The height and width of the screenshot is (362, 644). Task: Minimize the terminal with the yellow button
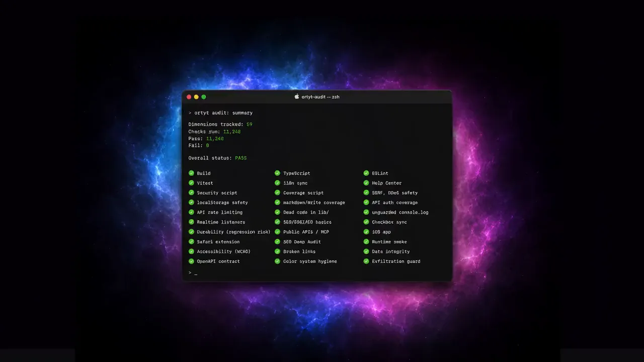(196, 97)
